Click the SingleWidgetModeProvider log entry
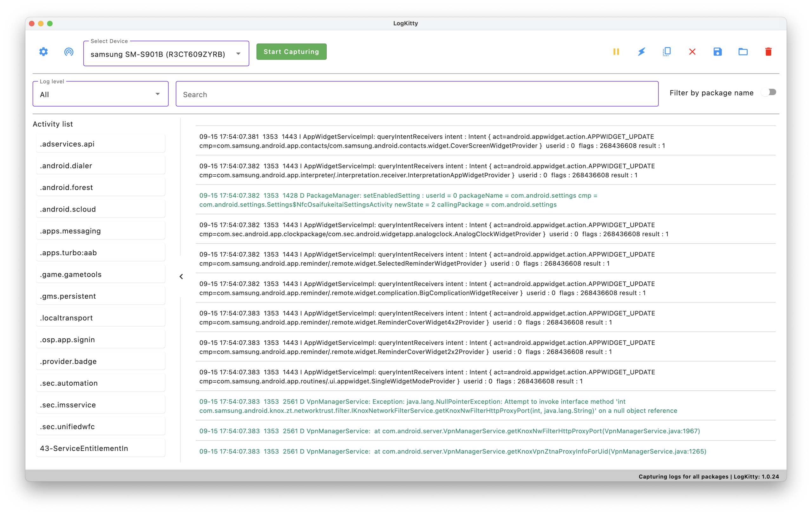The height and width of the screenshot is (515, 812). point(486,376)
